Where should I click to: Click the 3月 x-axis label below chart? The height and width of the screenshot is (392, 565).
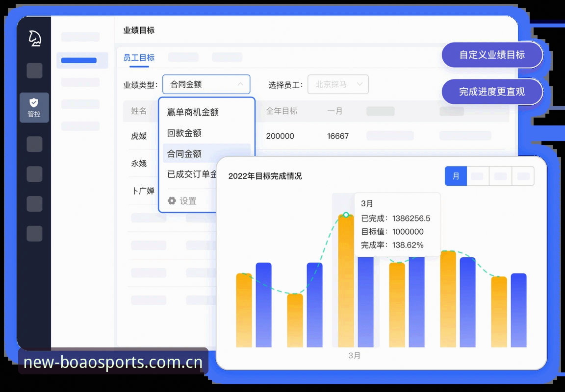(x=354, y=356)
